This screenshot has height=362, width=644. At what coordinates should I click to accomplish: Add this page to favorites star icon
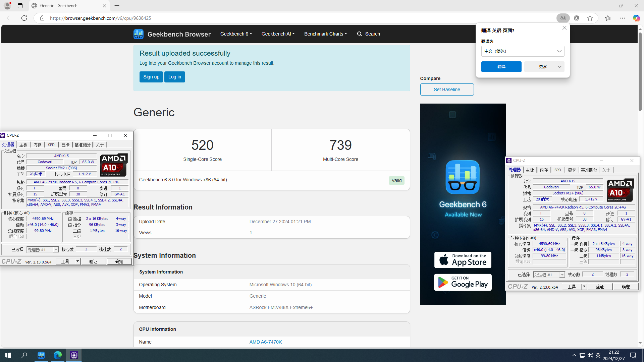590,18
